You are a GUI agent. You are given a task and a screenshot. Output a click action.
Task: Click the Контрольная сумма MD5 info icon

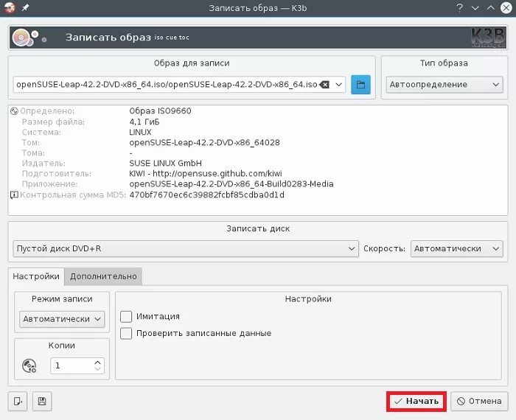tap(14, 195)
